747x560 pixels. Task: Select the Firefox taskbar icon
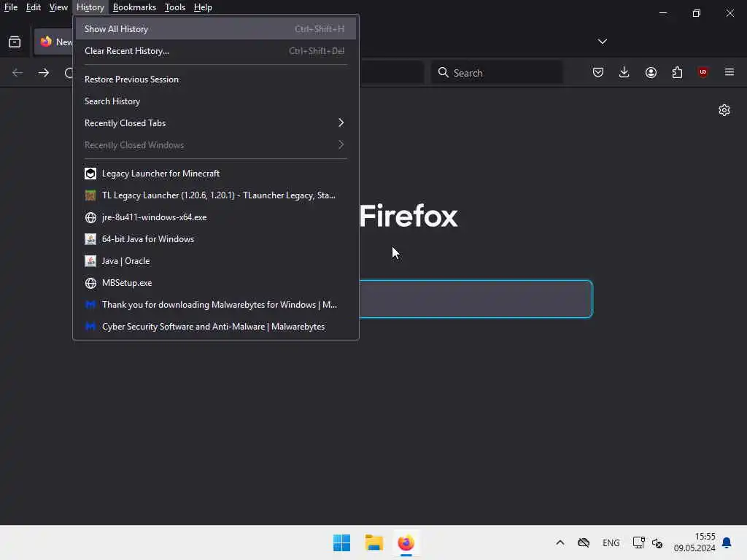pyautogui.click(x=406, y=542)
